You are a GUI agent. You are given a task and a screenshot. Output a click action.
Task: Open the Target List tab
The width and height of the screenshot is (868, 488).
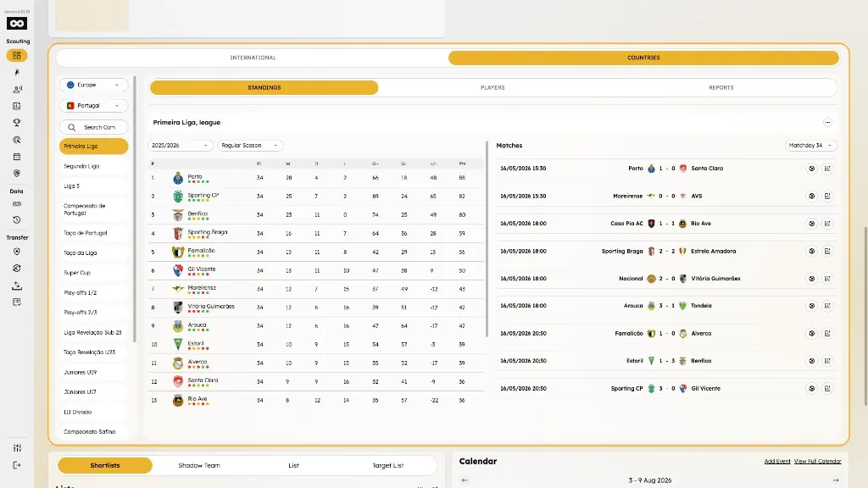[388, 465]
